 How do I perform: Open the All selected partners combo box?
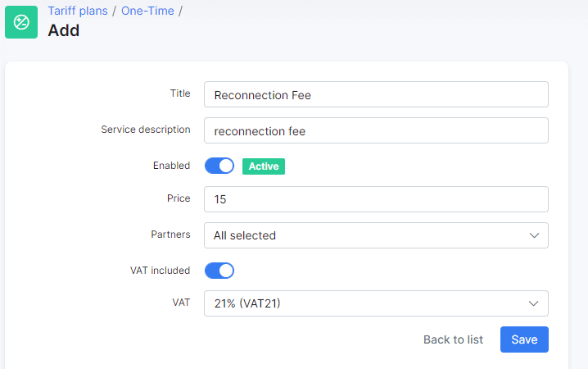click(x=376, y=235)
